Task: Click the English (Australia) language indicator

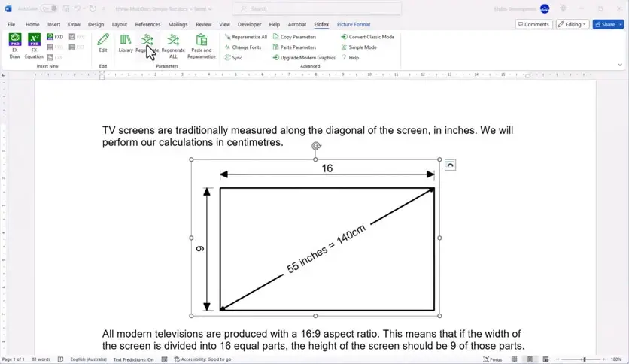Action: pos(88,359)
